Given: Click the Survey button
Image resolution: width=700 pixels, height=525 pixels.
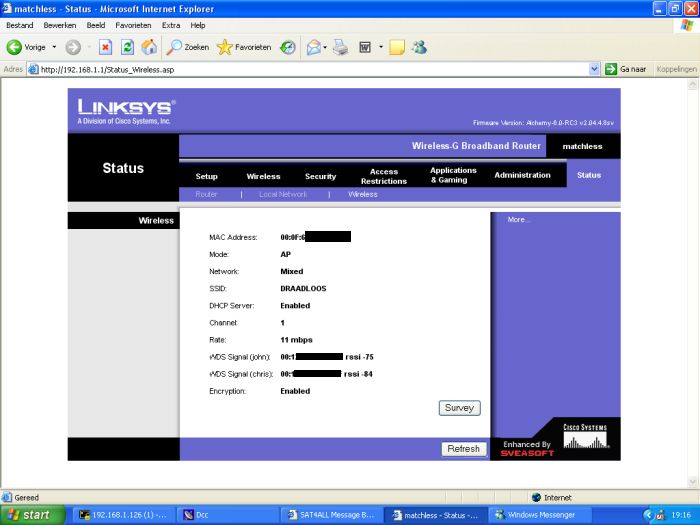Looking at the screenshot, I should [x=459, y=408].
